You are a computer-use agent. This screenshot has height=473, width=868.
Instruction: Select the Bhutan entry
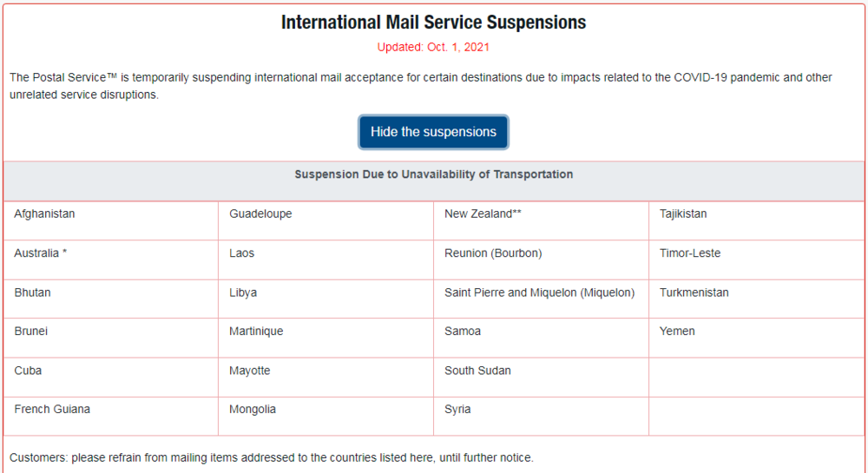click(x=32, y=292)
